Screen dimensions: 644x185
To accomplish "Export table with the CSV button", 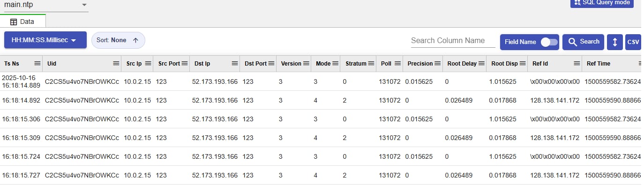I will click(633, 42).
